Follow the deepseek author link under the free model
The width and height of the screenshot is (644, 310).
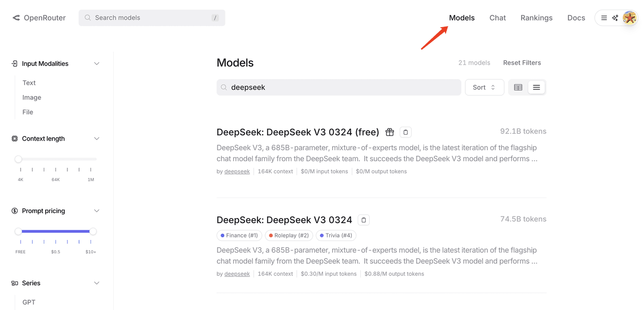click(x=237, y=171)
